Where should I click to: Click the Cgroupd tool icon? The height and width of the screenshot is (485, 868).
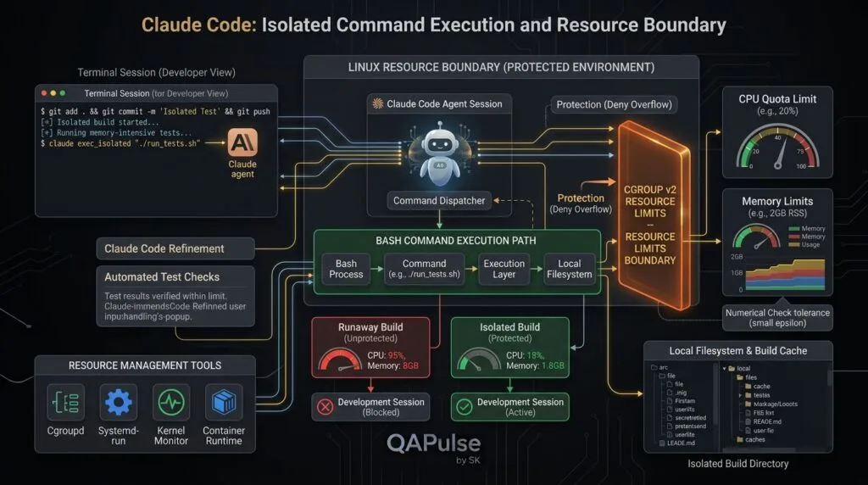(x=65, y=403)
